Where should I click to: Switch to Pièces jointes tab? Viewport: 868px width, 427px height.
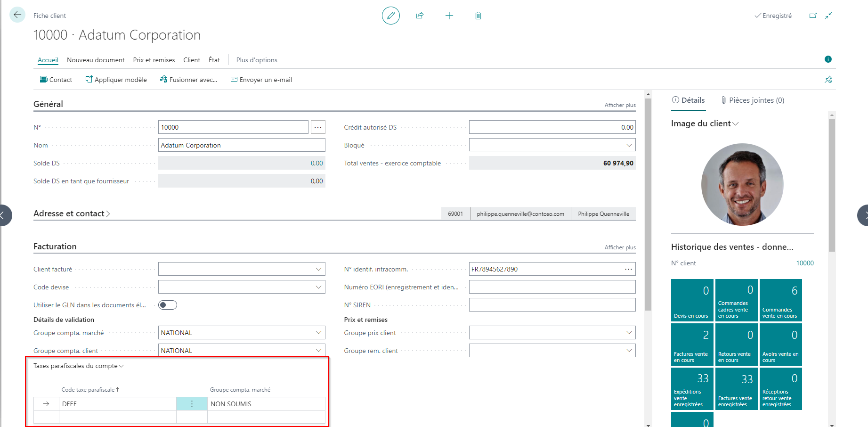[752, 100]
